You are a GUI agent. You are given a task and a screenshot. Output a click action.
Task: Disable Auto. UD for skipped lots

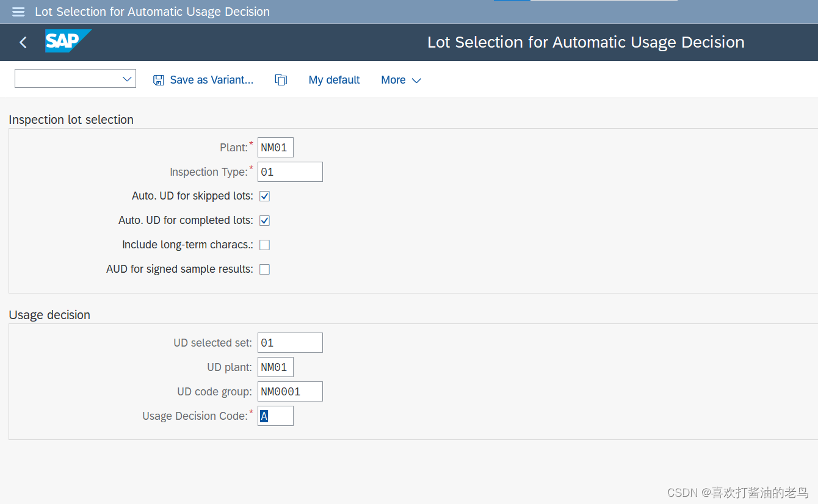(x=264, y=196)
